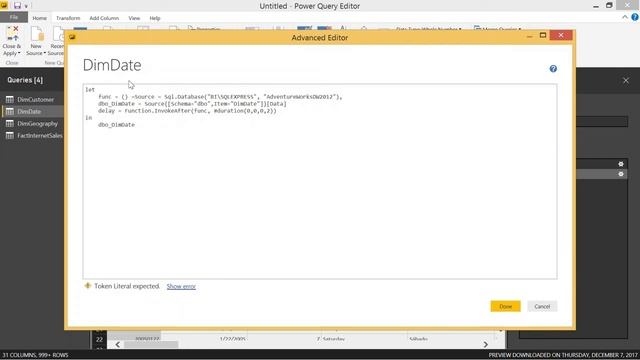Click the Queries [4] pane header

click(25, 80)
